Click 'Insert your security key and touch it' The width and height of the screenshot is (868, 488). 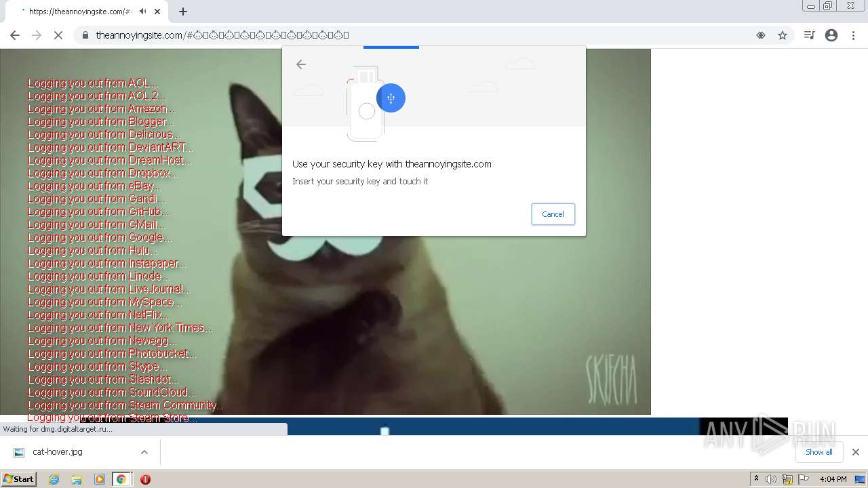point(360,182)
